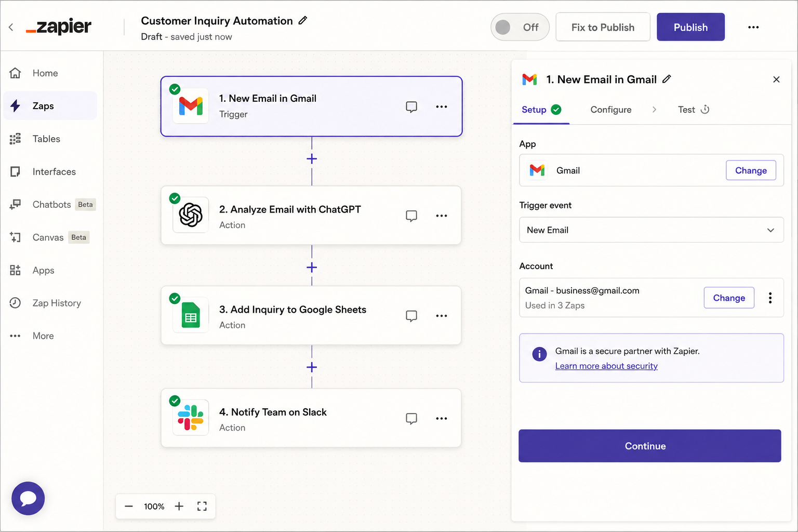Click the info icon in security notice

click(539, 354)
